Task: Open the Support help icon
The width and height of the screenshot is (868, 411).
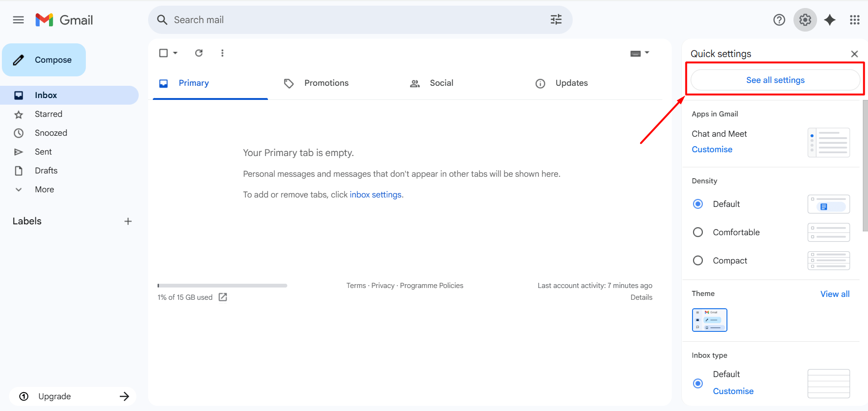Action: pyautogui.click(x=779, y=20)
